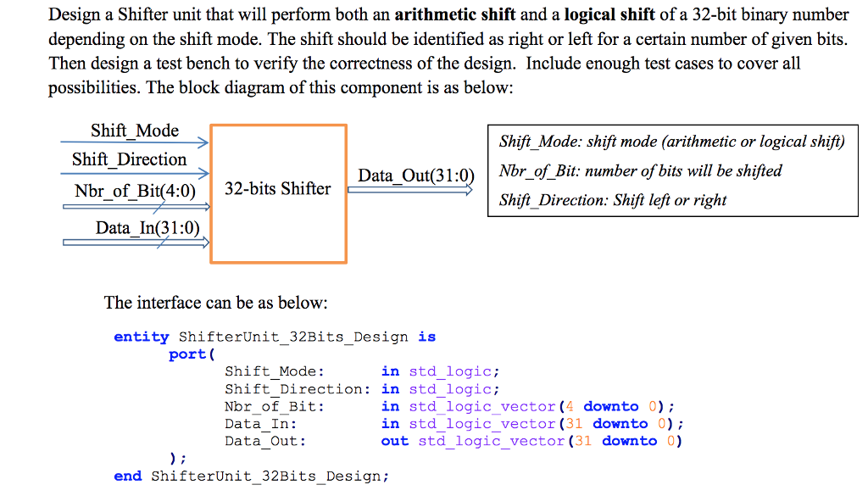Select the Shift_Mode label above the diagram
868x496 pixels.
point(134,131)
